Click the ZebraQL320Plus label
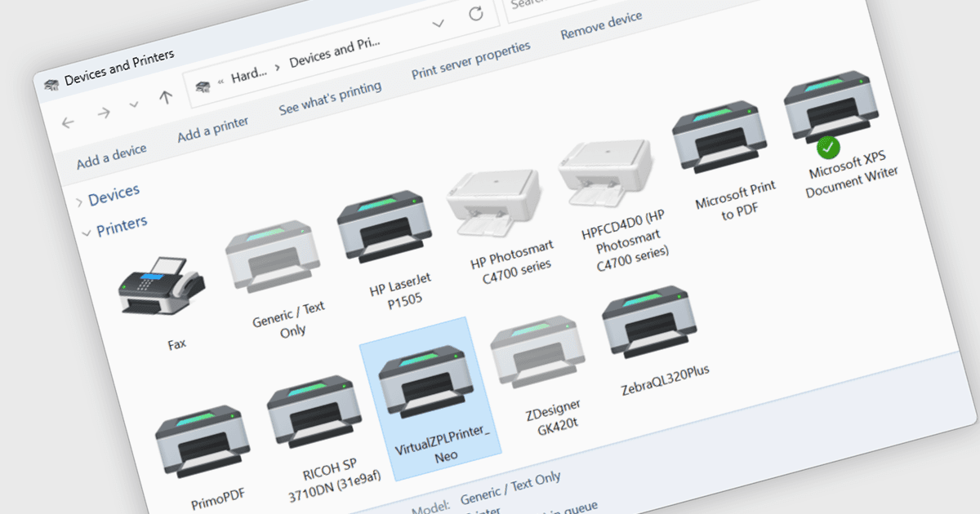 (666, 379)
